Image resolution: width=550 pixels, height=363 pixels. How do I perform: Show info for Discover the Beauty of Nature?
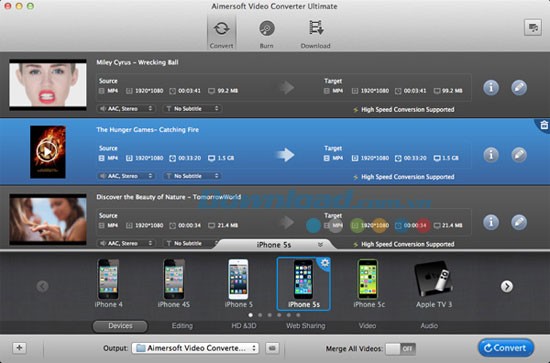coord(491,222)
